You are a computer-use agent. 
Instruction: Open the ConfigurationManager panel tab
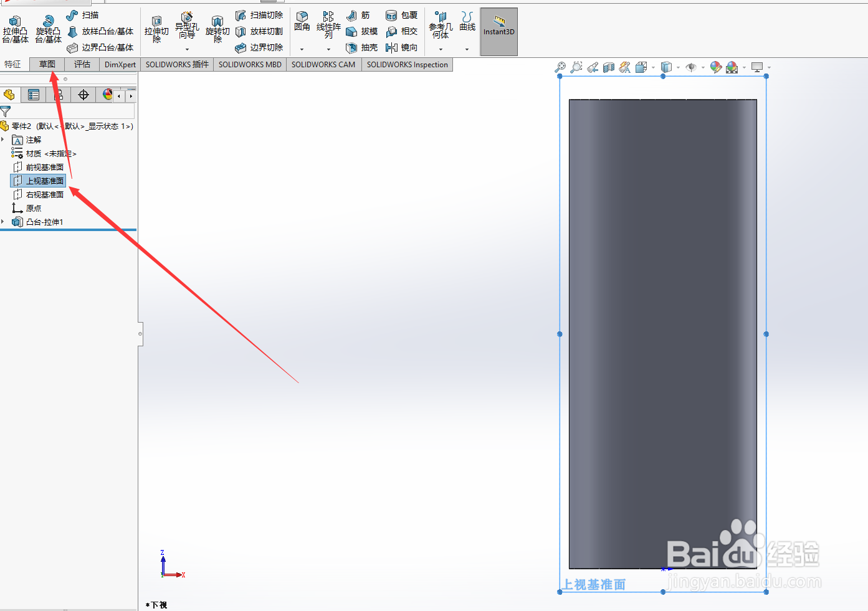(59, 95)
